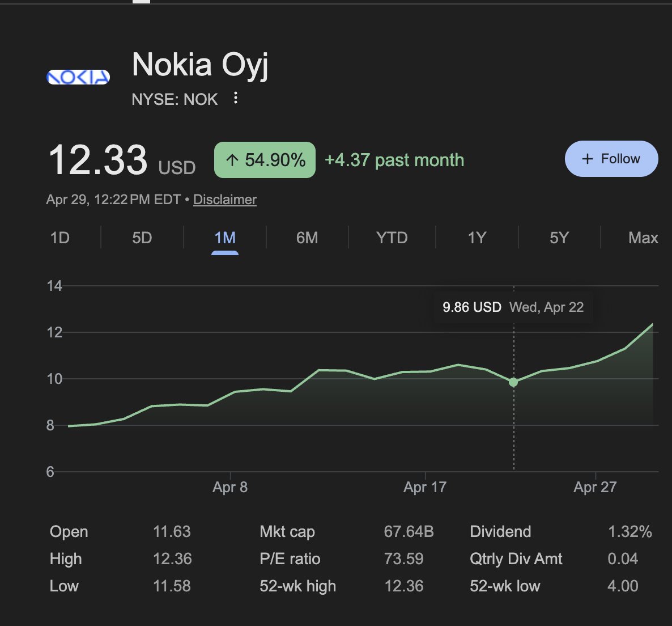Click the 'Apr 27' axis label
Image resolution: width=672 pixels, height=626 pixels.
[595, 487]
